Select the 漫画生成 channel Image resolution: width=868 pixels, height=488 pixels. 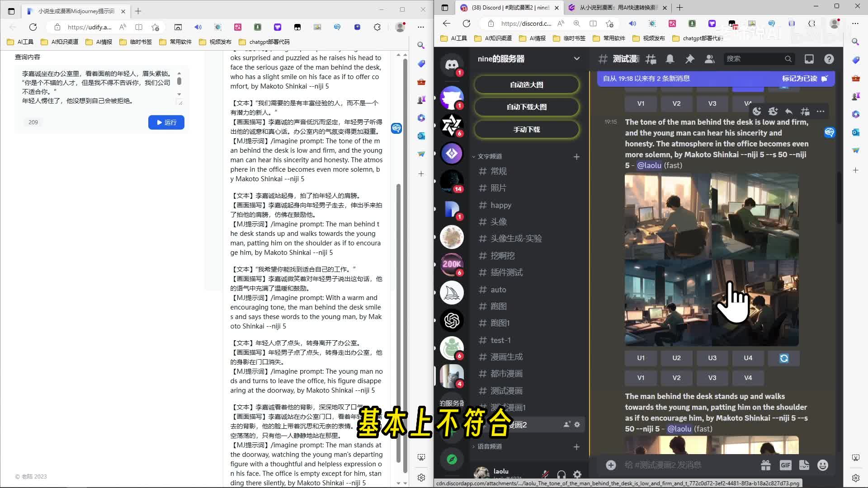click(x=506, y=357)
